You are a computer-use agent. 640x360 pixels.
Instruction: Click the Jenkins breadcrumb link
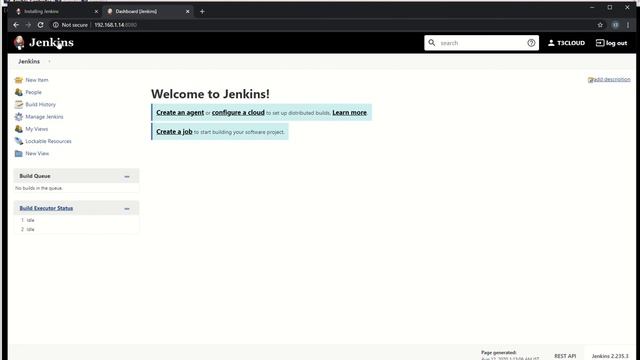[29, 61]
